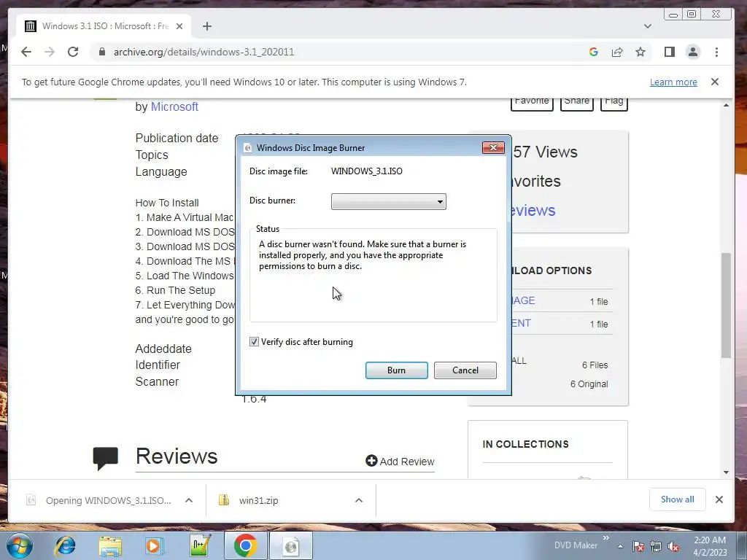
Task: Open the taskbar clock and date
Action: [710, 546]
